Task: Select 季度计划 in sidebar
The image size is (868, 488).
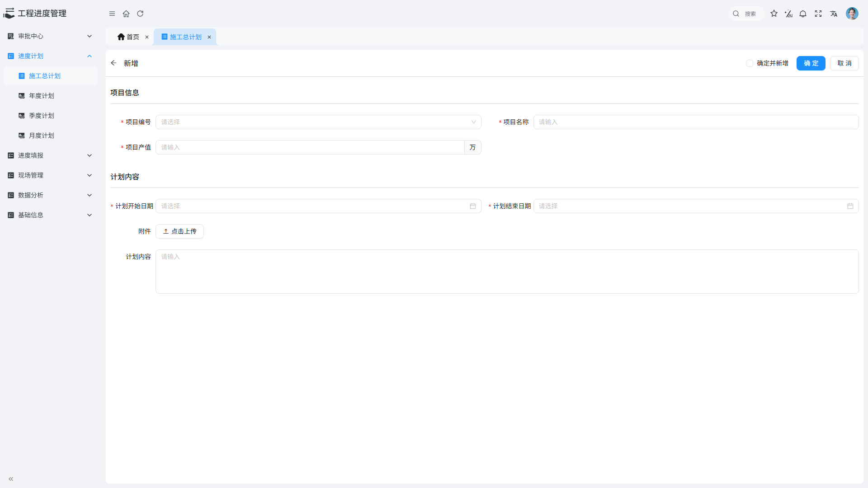Action: pos(51,116)
